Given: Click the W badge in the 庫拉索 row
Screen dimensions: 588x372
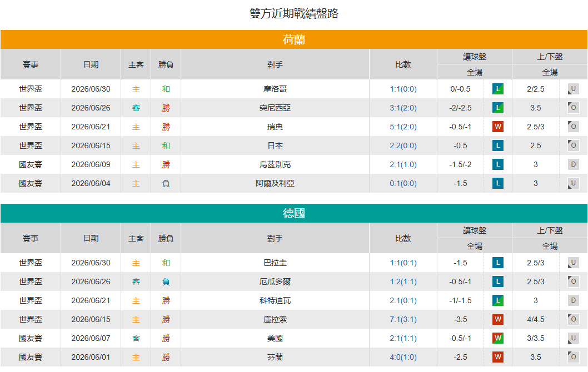Looking at the screenshot, I should click(497, 320).
